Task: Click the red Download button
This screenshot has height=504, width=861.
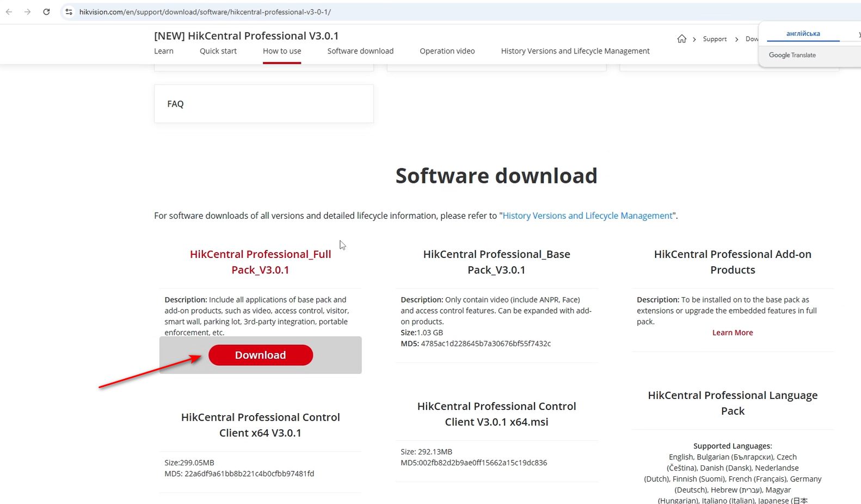Action: tap(260, 355)
